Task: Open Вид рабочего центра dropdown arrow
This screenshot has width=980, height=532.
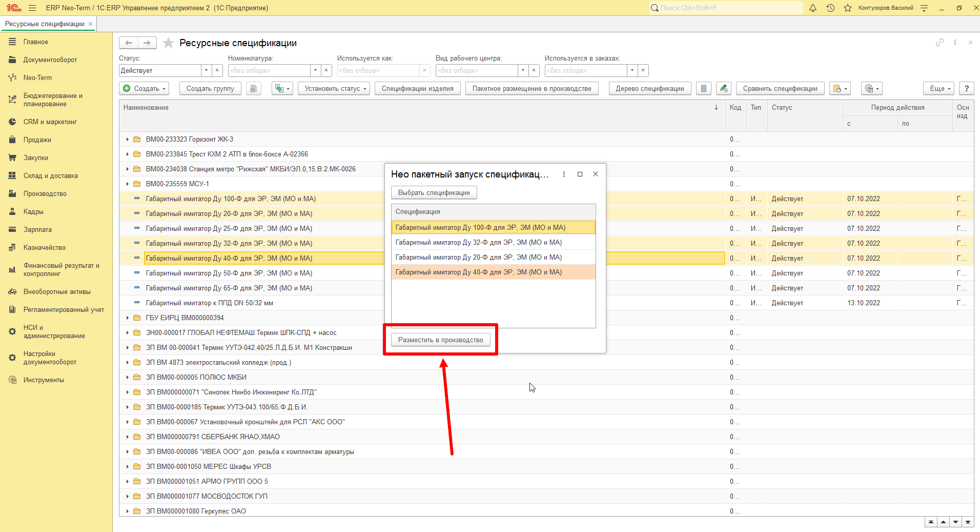Action: [523, 70]
